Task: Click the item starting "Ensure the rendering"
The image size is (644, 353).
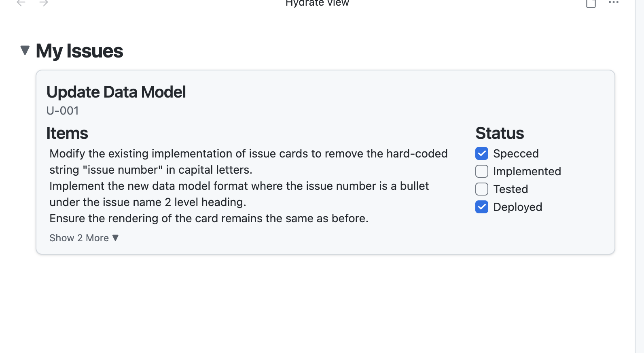Action: coord(209,219)
